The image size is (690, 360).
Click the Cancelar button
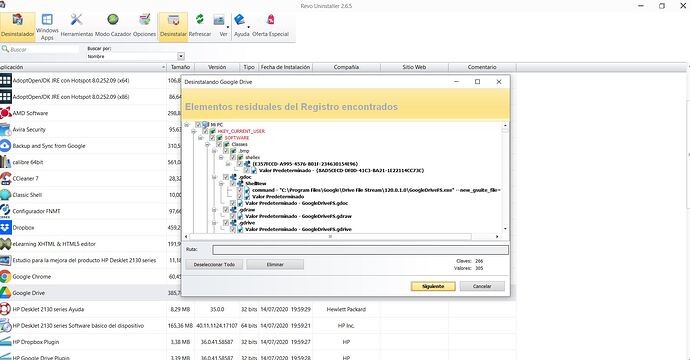[x=482, y=286]
